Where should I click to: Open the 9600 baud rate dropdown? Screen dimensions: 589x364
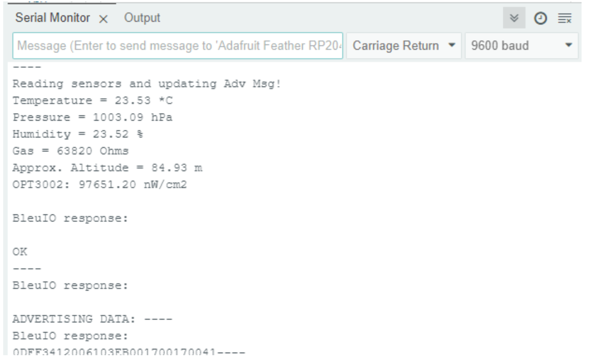coord(521,46)
